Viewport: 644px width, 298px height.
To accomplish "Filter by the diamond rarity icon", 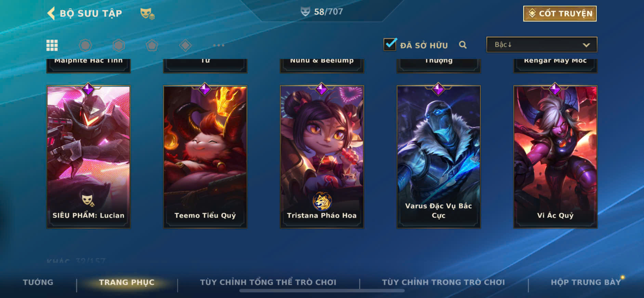I will tap(185, 45).
